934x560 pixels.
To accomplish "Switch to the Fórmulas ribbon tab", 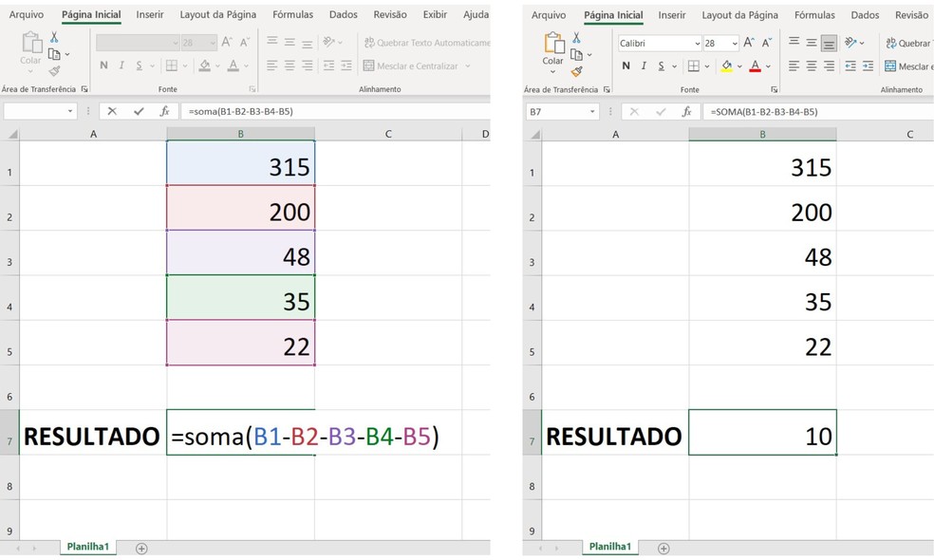I will pos(814,14).
